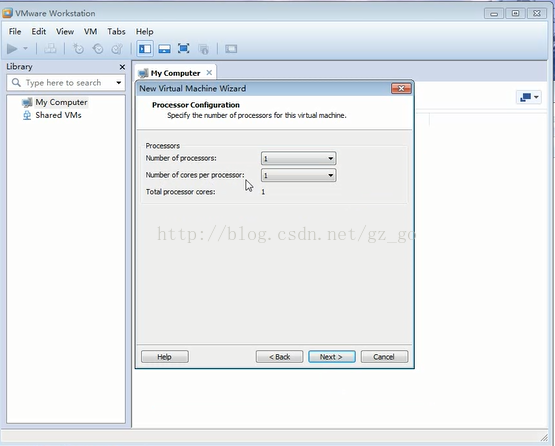Click the VMware Workstation title bar icon
The image size is (555, 446).
coord(7,13)
